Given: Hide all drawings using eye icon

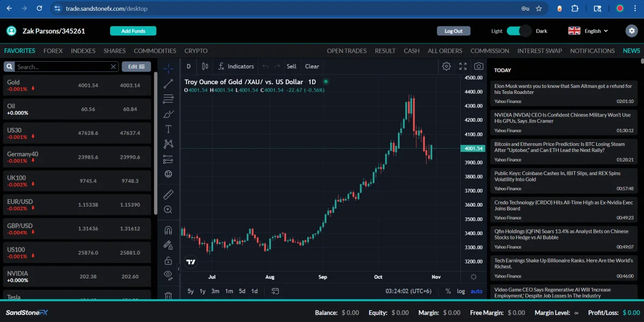Looking at the screenshot, I should (x=168, y=275).
